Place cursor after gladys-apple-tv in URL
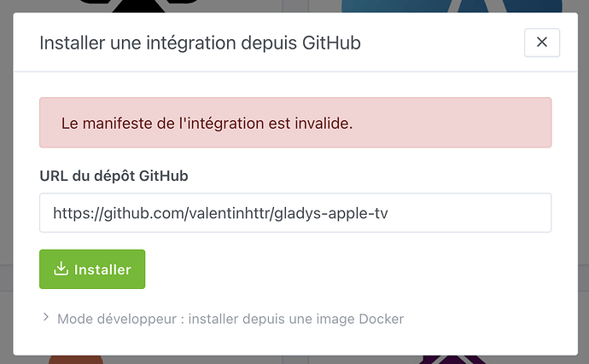Image resolution: width=589 pixels, height=364 pixels. (388, 213)
